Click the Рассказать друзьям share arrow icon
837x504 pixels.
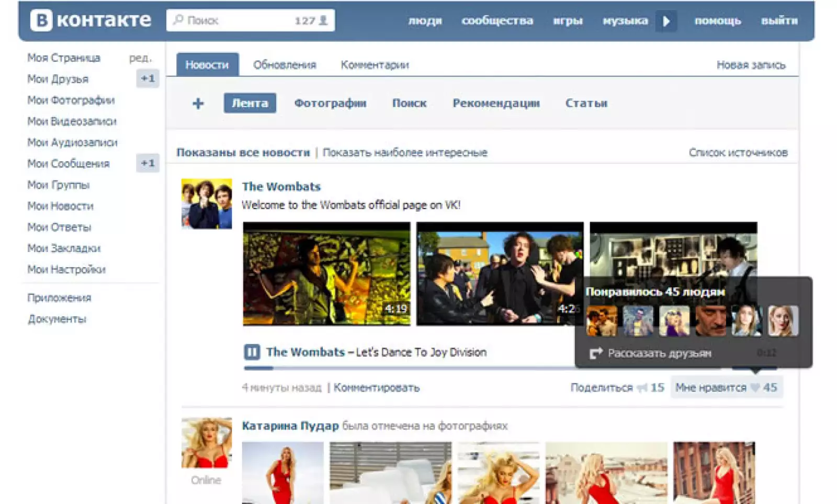coord(596,353)
